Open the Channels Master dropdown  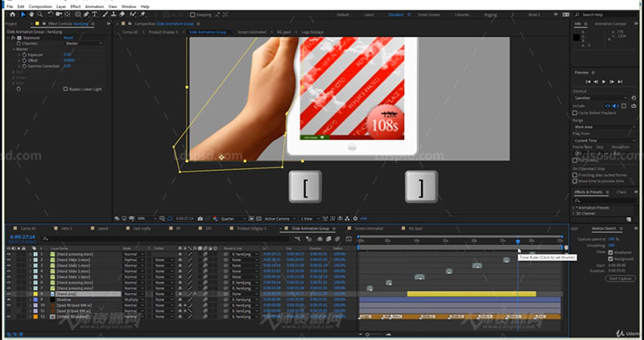(84, 44)
